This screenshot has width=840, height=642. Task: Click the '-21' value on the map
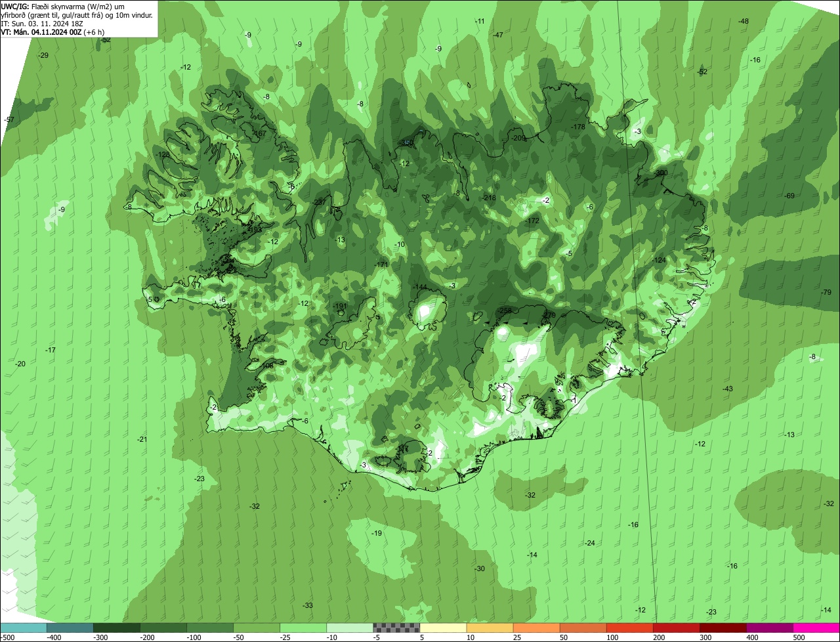(142, 439)
